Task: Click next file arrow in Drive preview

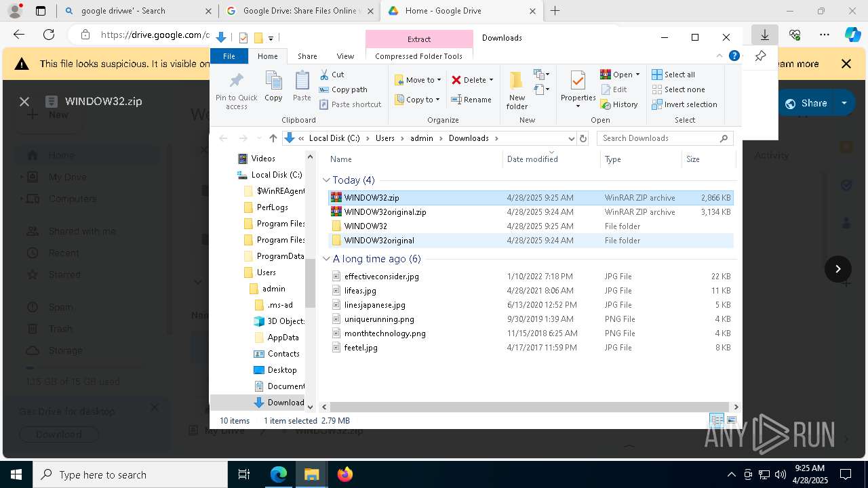Action: tap(837, 269)
